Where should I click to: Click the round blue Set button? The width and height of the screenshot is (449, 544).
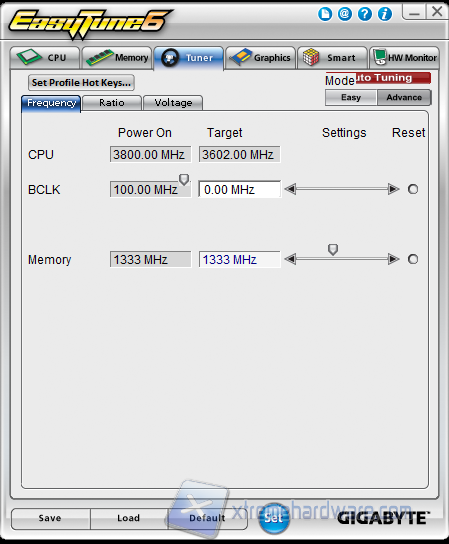[274, 518]
